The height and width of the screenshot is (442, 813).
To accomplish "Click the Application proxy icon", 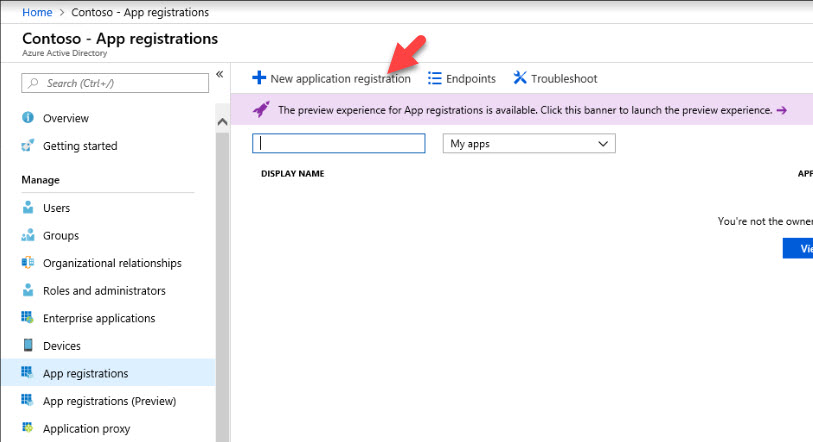I will [x=27, y=427].
